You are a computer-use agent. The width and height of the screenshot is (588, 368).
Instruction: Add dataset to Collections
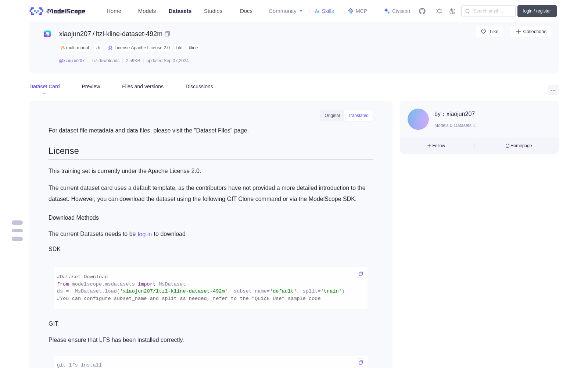(531, 32)
